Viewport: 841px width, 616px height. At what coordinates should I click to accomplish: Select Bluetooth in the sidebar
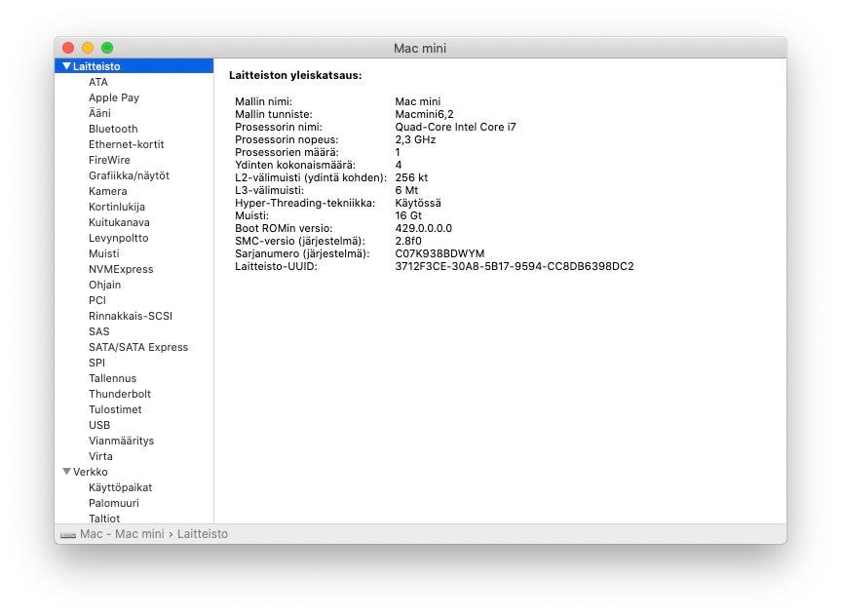click(x=113, y=129)
